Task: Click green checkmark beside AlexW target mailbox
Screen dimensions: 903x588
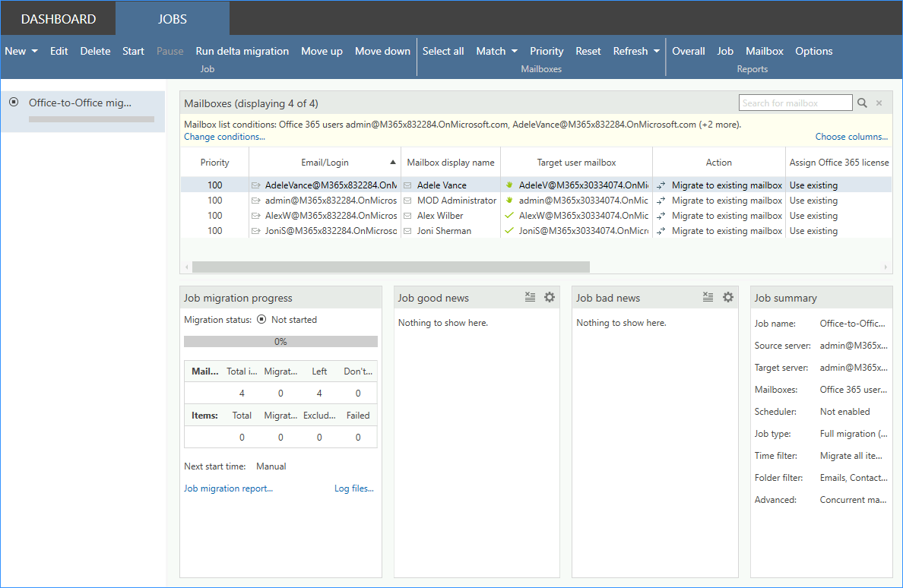Action: (x=509, y=215)
